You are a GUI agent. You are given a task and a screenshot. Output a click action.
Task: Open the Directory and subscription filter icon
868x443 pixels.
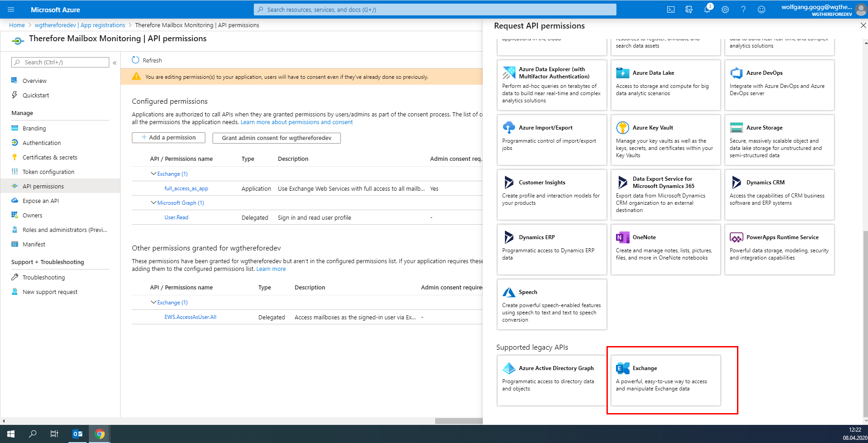point(689,10)
